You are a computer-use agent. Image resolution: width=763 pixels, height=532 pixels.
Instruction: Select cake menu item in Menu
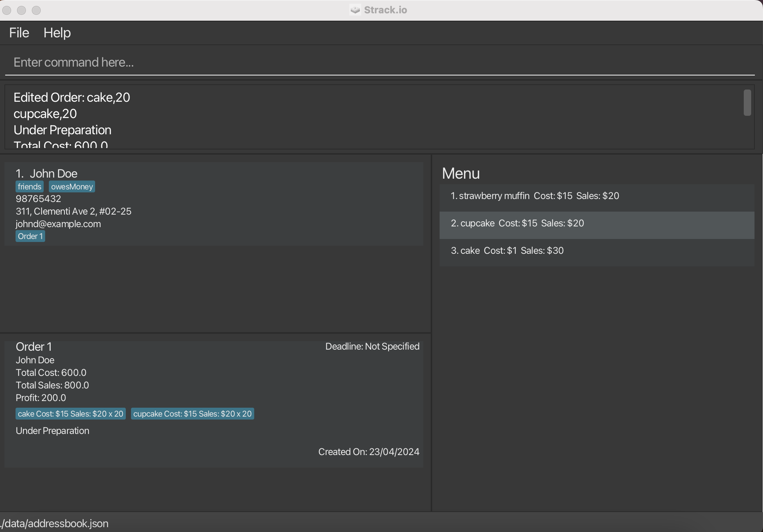click(x=507, y=250)
